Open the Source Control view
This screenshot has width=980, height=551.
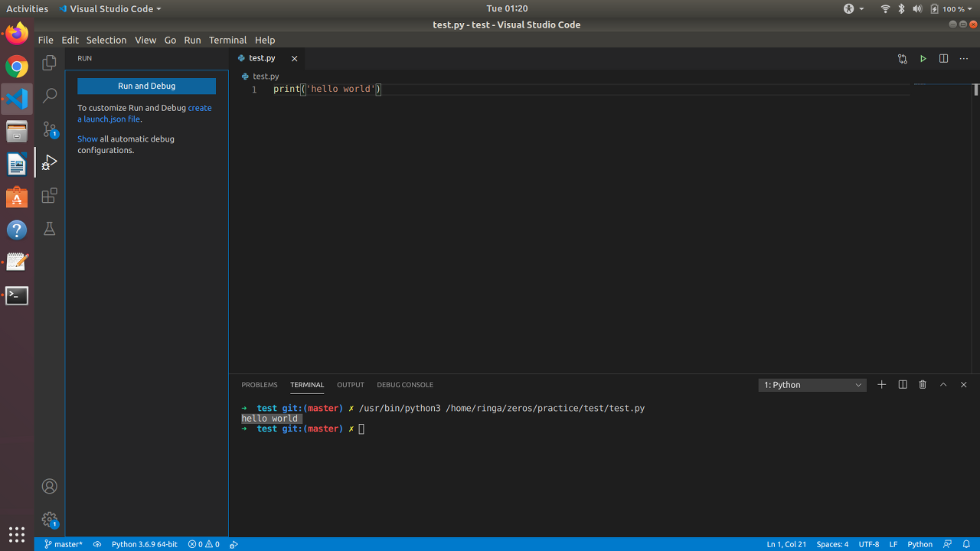click(49, 129)
